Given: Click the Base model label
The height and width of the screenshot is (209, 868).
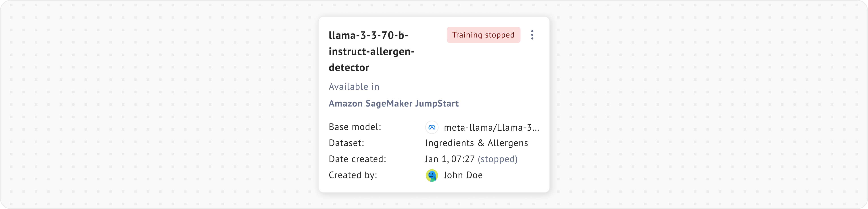Looking at the screenshot, I should pos(355,127).
